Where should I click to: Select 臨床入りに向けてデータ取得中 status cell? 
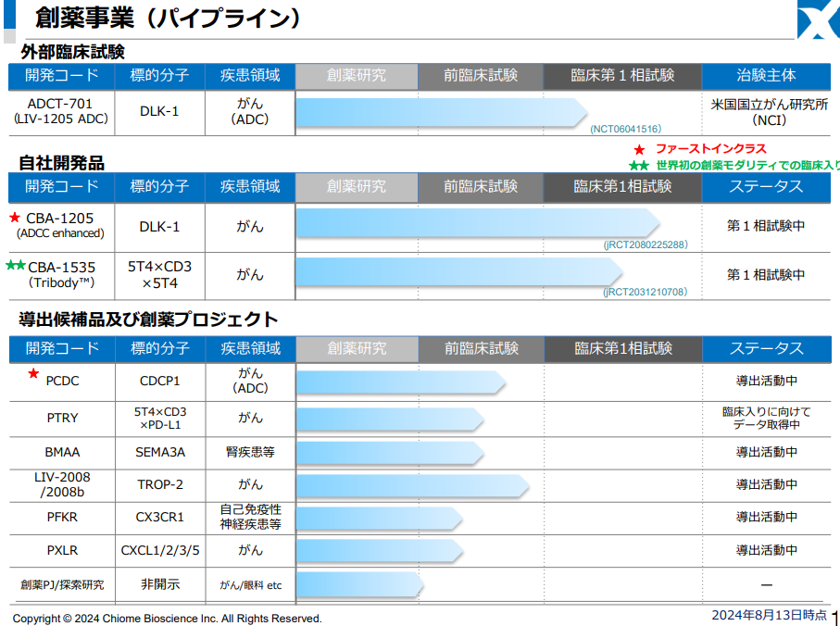[x=765, y=418]
